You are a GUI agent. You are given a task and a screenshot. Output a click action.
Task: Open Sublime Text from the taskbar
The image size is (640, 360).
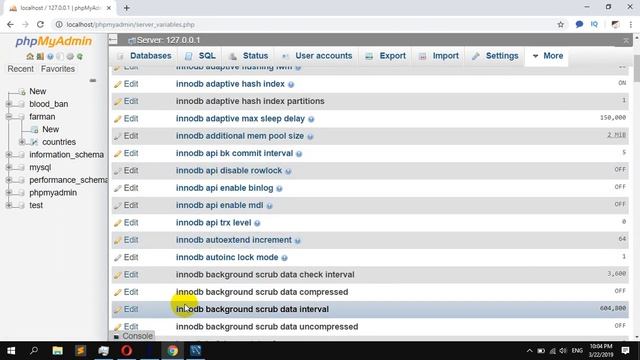80,351
